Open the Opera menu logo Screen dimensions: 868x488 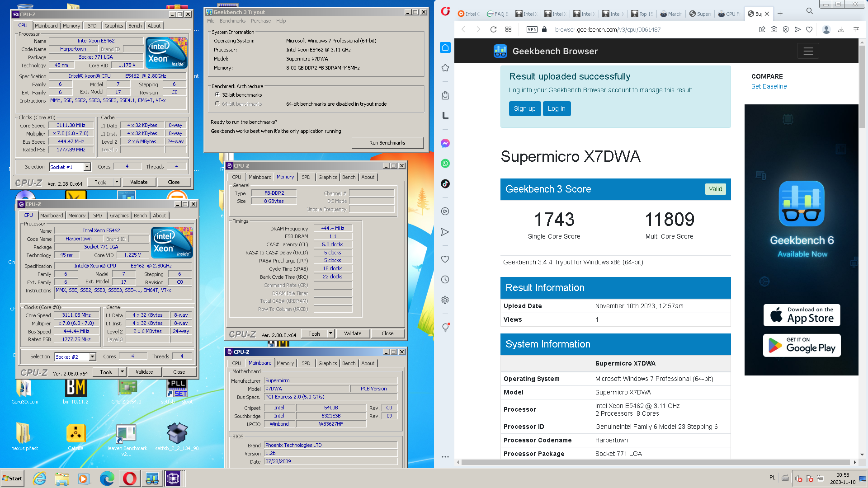[445, 11]
